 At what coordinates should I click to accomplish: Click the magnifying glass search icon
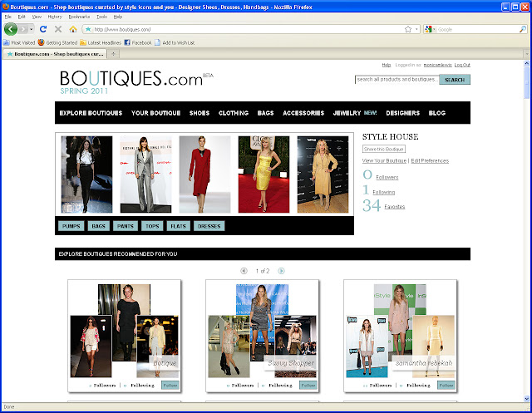[523, 30]
